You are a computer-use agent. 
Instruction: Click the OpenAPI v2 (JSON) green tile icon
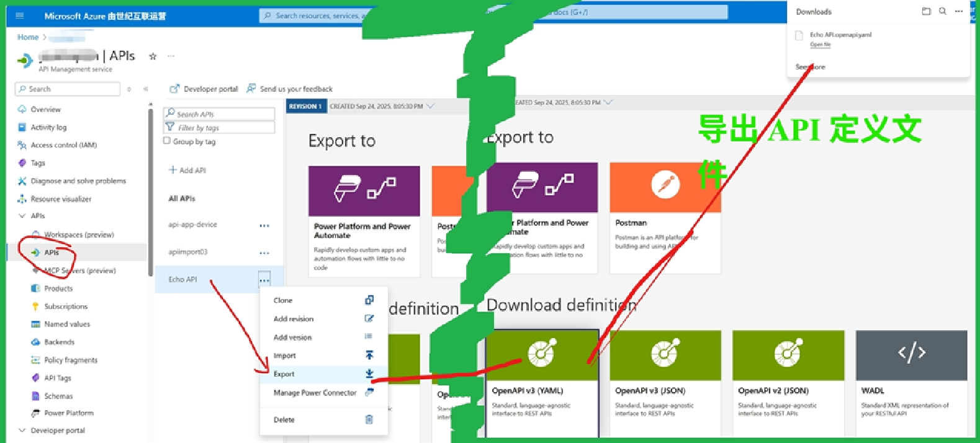pos(788,354)
